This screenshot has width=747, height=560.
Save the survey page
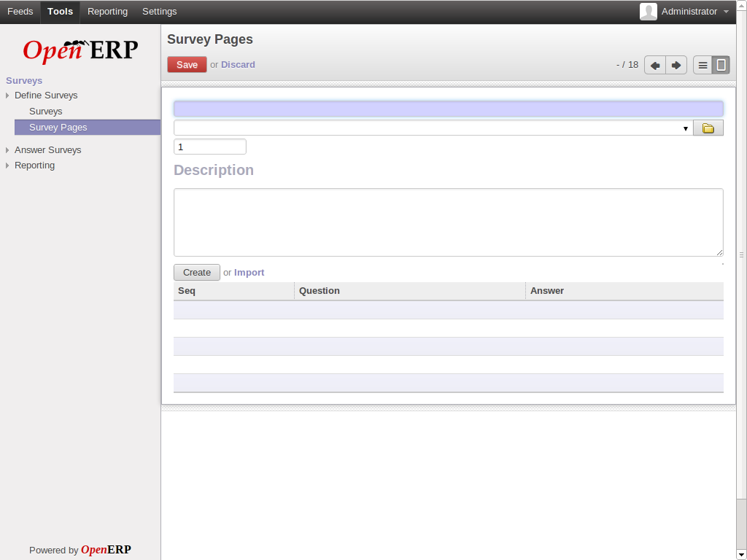[x=187, y=65]
